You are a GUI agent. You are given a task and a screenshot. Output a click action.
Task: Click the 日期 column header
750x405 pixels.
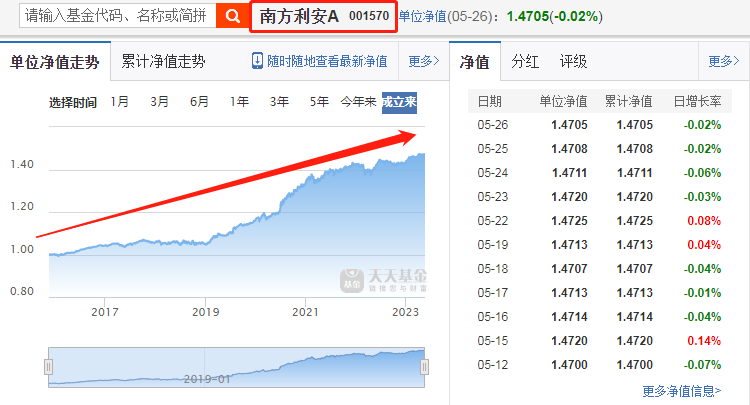pyautogui.click(x=489, y=101)
